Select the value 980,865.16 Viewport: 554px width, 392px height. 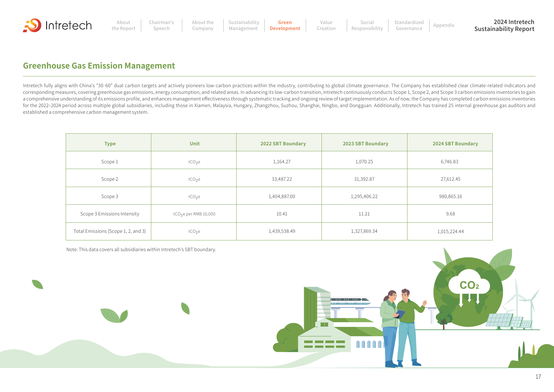pos(450,196)
